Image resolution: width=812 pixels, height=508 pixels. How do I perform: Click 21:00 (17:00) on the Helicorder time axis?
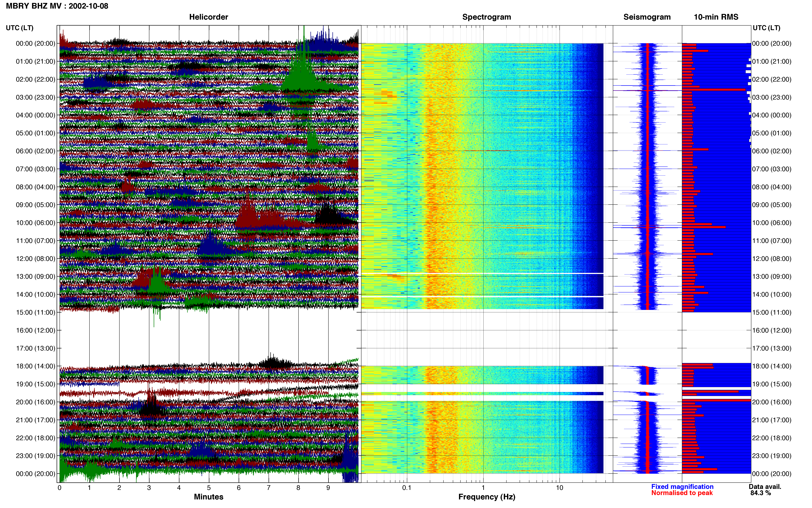(x=36, y=420)
